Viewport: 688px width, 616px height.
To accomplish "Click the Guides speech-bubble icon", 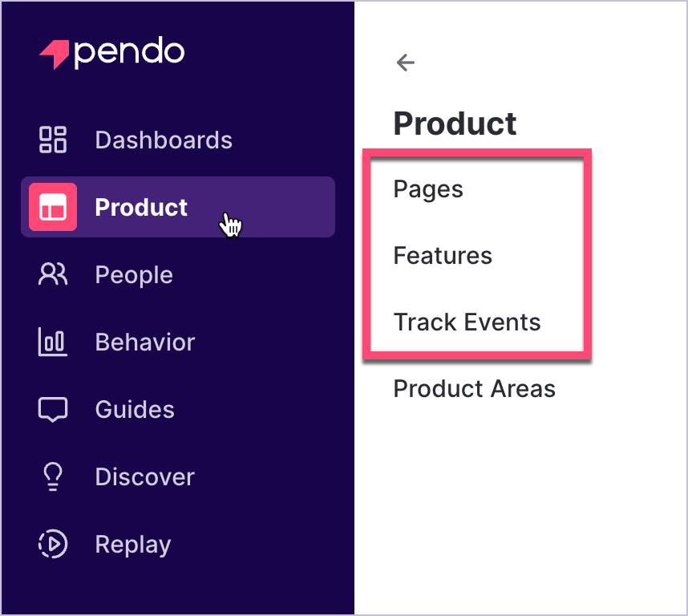I will pos(52,409).
